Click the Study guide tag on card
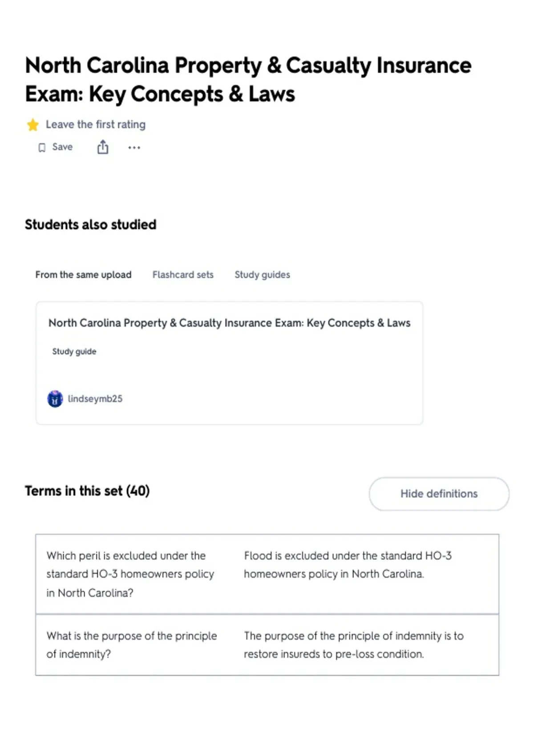The height and width of the screenshot is (756, 534). coord(74,351)
